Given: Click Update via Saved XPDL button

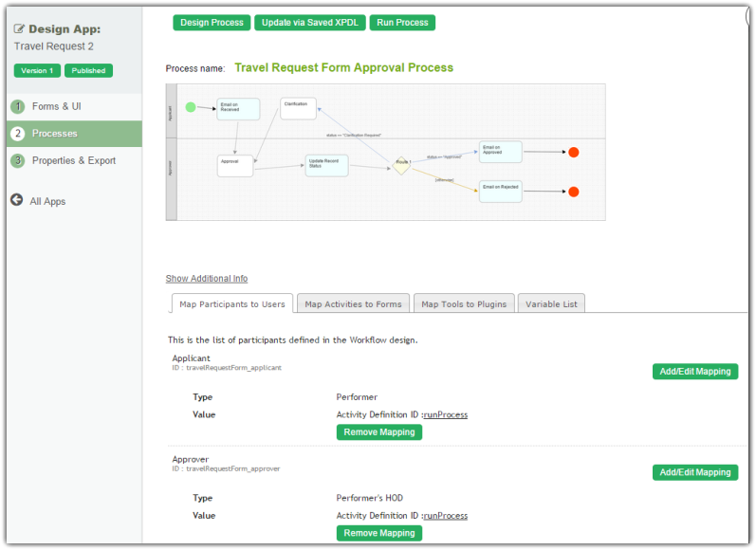Looking at the screenshot, I should coord(309,23).
